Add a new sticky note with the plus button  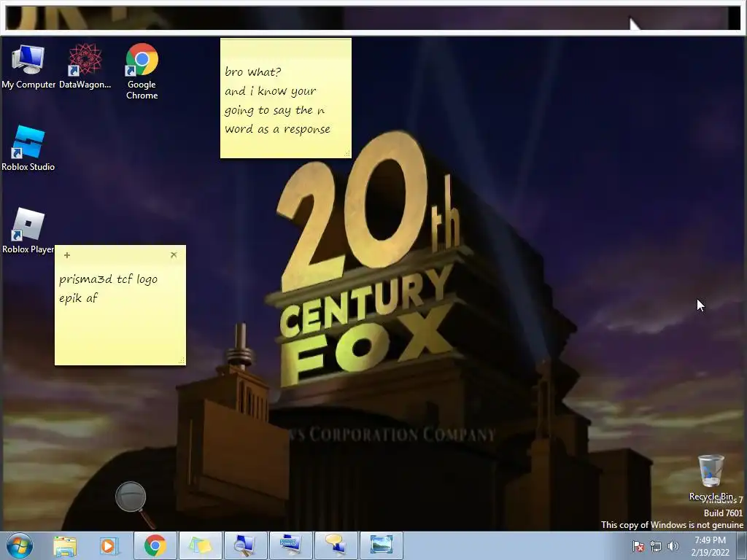pyautogui.click(x=67, y=255)
